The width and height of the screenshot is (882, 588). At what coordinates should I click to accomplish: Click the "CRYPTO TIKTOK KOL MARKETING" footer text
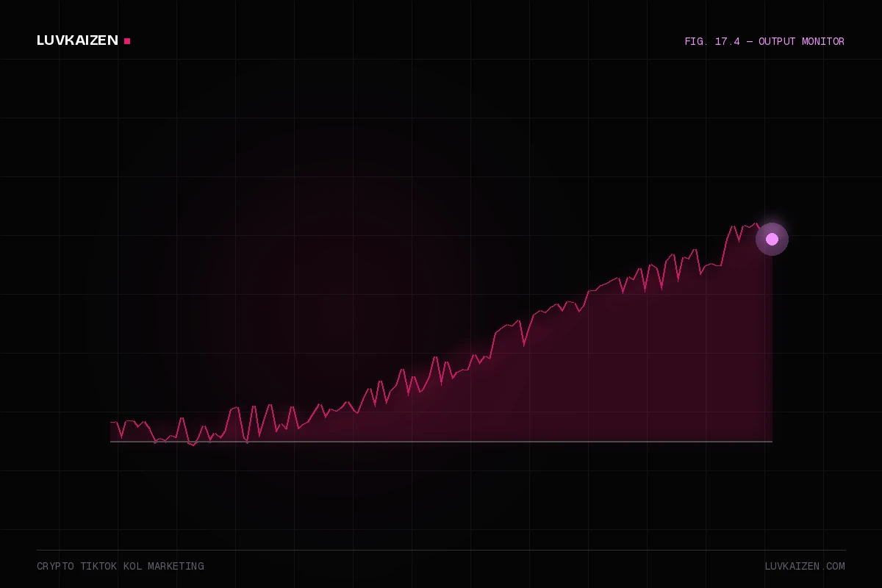pos(121,567)
